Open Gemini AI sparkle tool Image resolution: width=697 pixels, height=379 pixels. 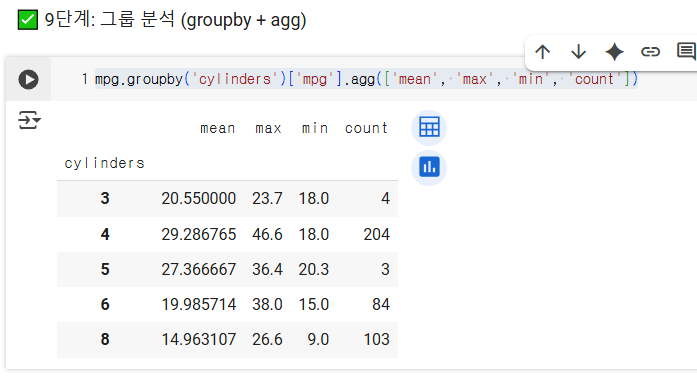[614, 52]
